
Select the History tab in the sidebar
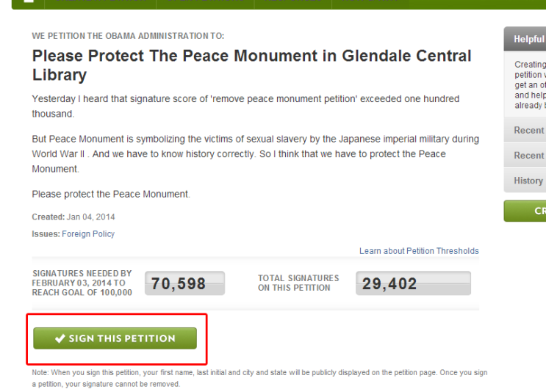[525, 181]
